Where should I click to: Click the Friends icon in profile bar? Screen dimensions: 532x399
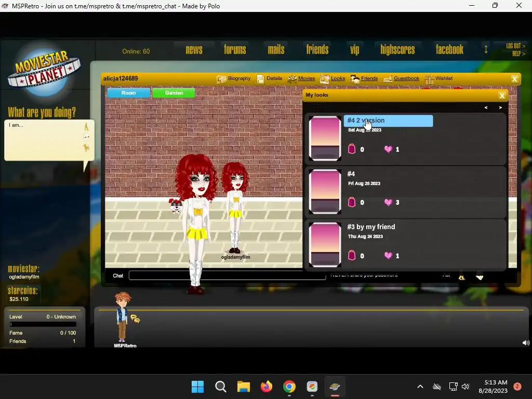(x=355, y=79)
